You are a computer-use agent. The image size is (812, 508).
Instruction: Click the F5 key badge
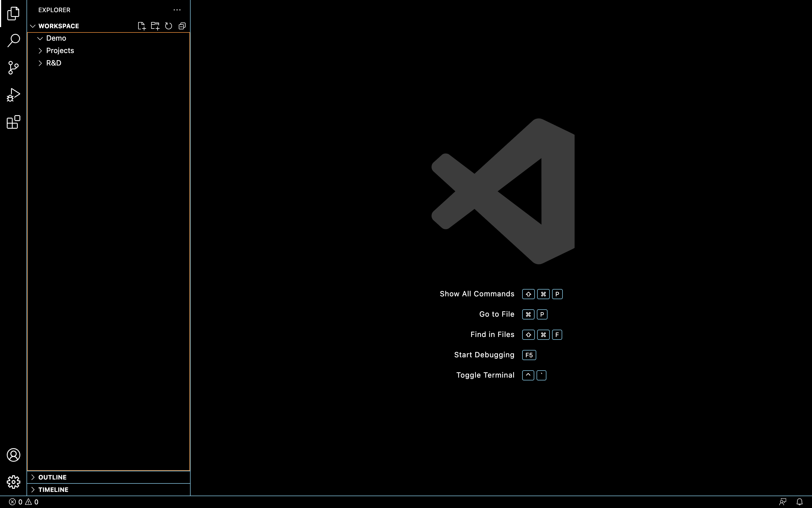[529, 355]
